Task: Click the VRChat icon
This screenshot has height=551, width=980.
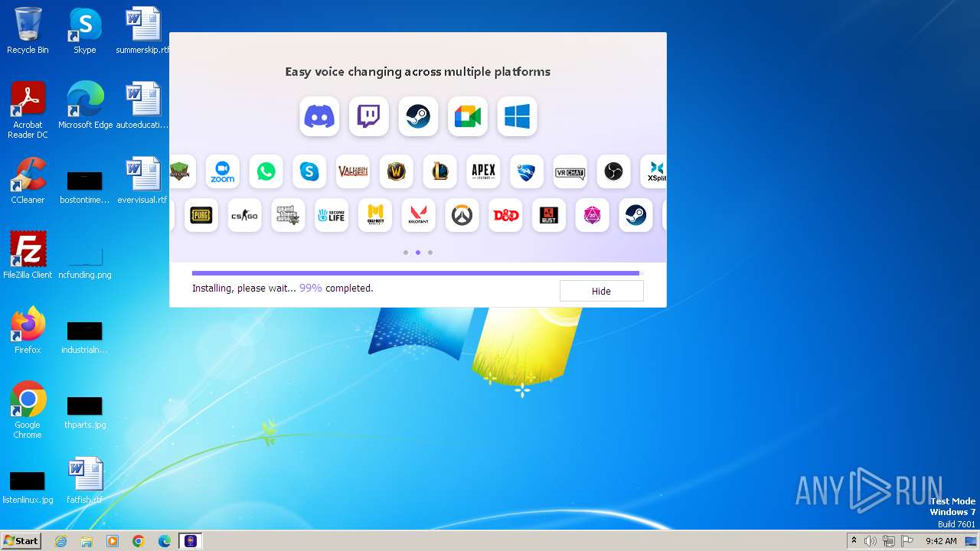Action: tap(570, 171)
